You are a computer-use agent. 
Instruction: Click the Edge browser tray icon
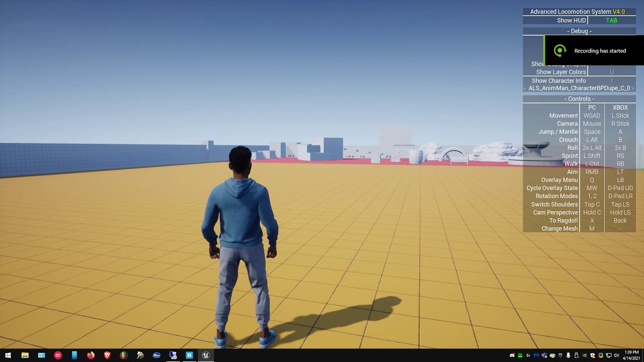(x=601, y=355)
